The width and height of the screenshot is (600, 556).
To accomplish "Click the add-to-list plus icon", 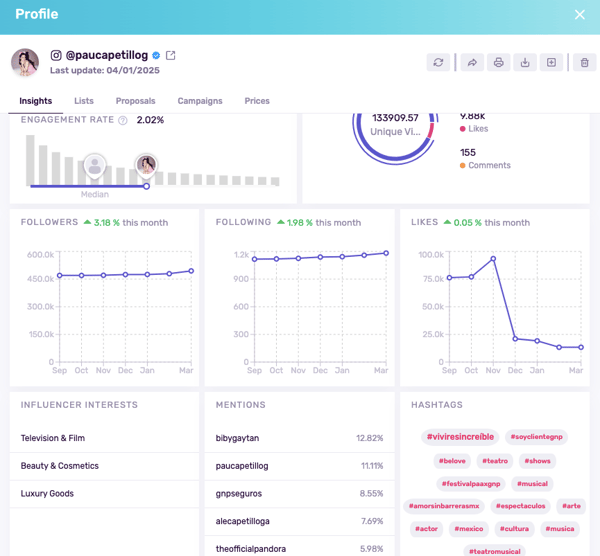I will [x=551, y=62].
